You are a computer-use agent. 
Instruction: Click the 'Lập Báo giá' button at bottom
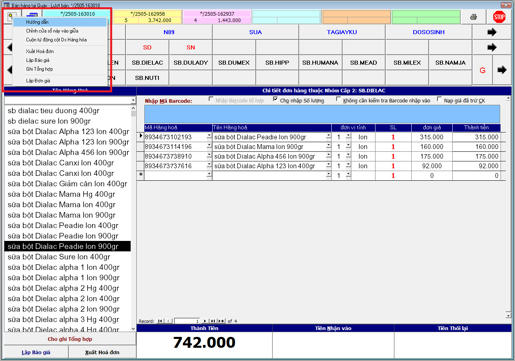click(36, 352)
